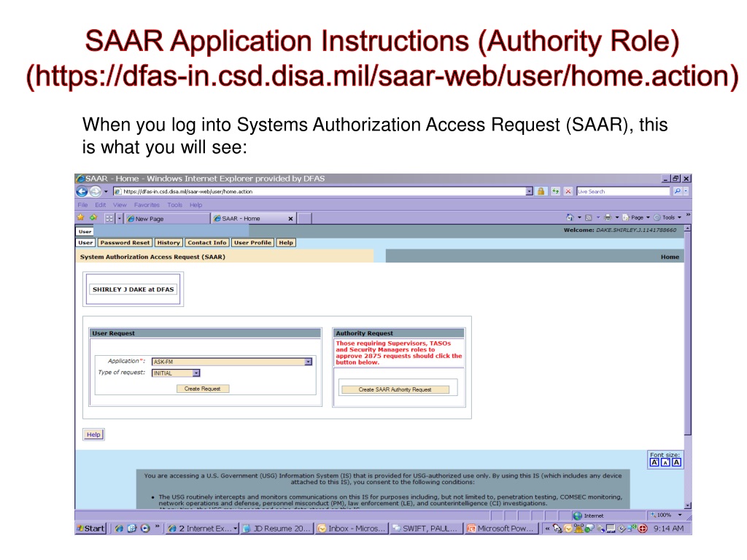Click the Live Search magnifier icon
Viewport: 747px width, 560px height.
(x=677, y=192)
